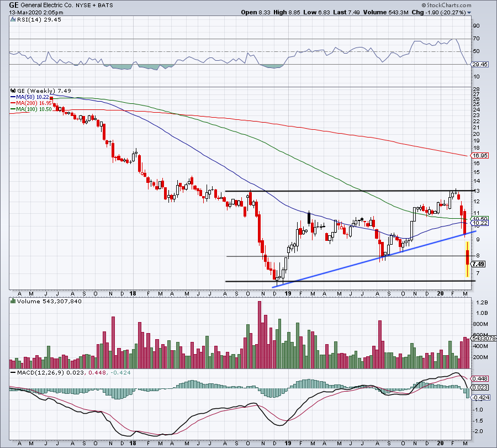The height and width of the screenshot is (448, 497).
Task: Click the Last 7.49 value in header
Action: click(346, 12)
